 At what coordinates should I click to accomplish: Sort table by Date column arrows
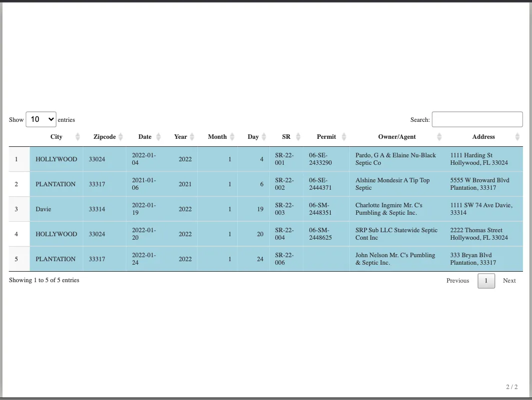pyautogui.click(x=158, y=137)
